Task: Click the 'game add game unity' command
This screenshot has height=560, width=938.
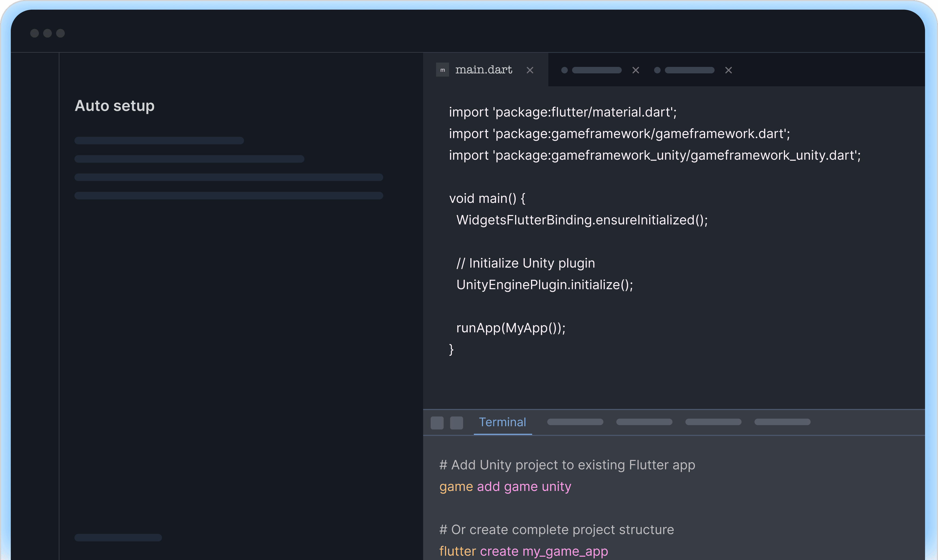Action: 505,486
